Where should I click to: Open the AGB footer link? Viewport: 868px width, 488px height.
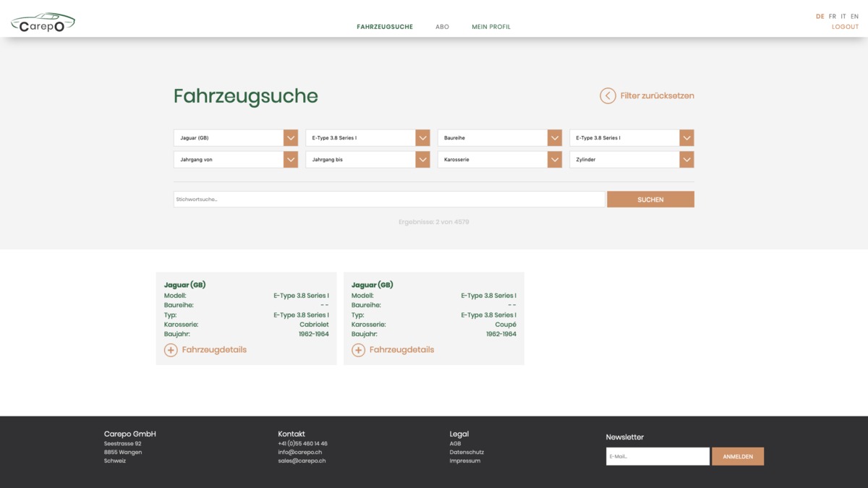click(455, 443)
